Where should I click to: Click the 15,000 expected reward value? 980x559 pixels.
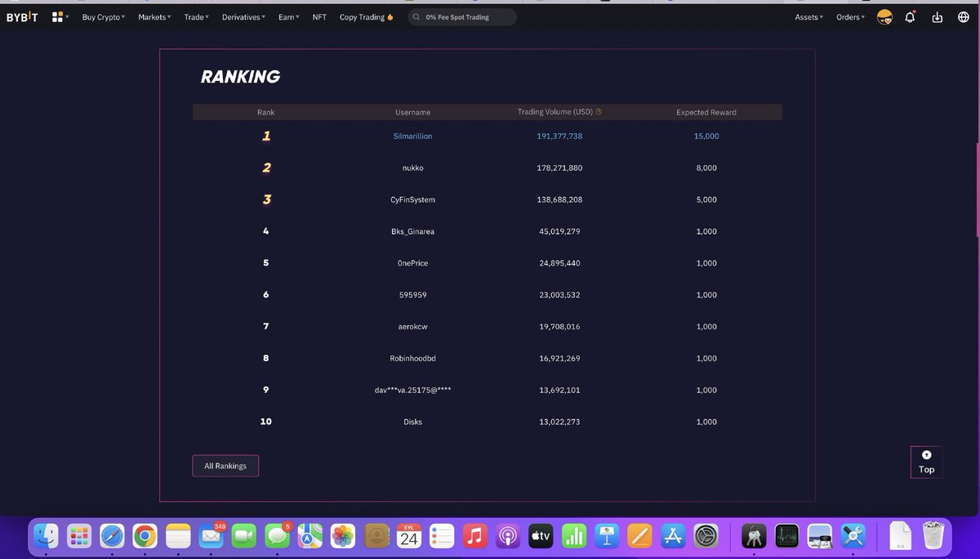[x=706, y=136]
